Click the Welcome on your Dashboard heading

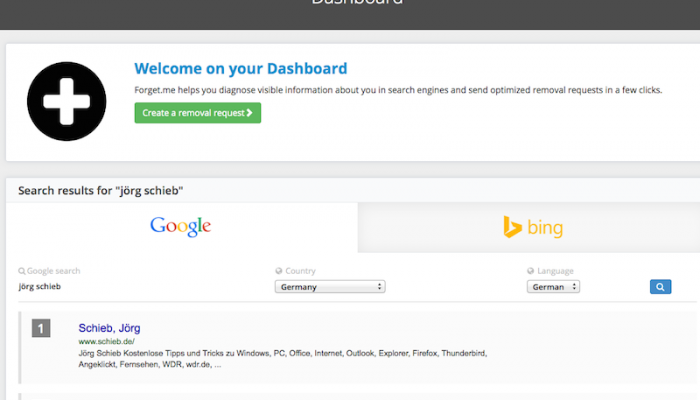(241, 68)
